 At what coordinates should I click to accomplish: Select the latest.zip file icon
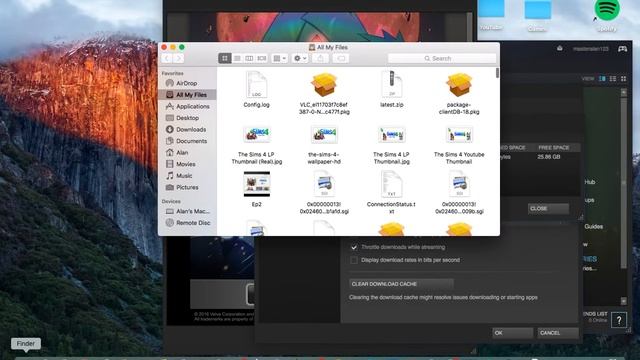click(391, 84)
